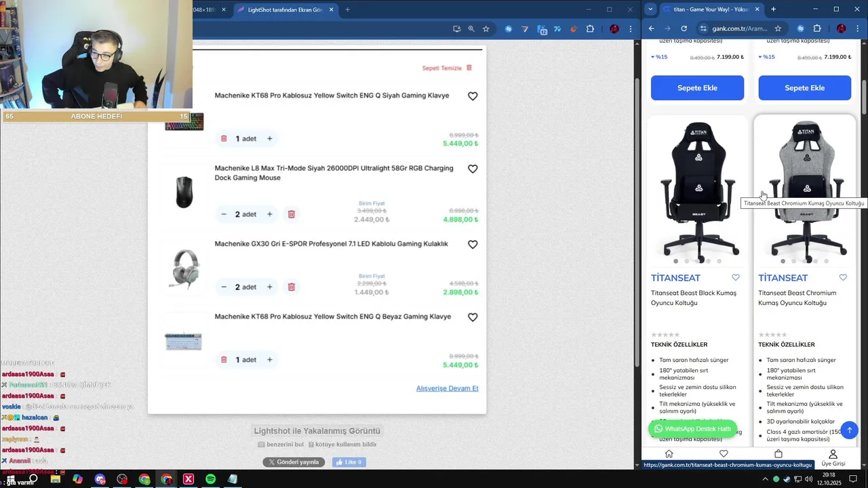
Task: Favorite the Machenike GX30 Gri headset
Action: click(473, 245)
